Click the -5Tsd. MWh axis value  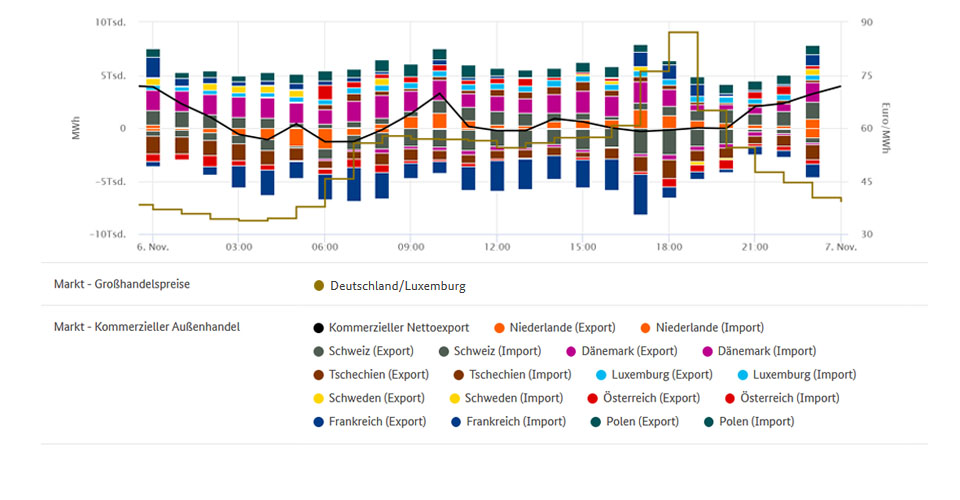[110, 182]
